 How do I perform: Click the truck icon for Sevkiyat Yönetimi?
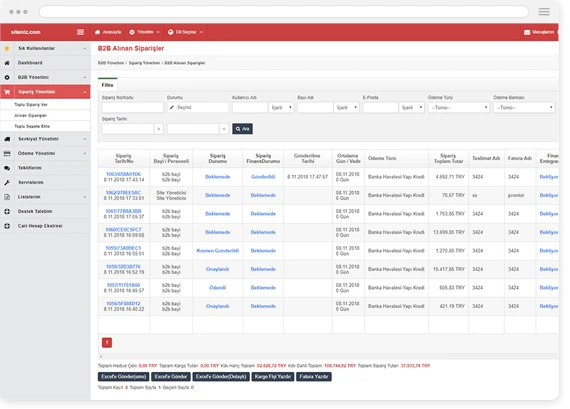point(7,139)
